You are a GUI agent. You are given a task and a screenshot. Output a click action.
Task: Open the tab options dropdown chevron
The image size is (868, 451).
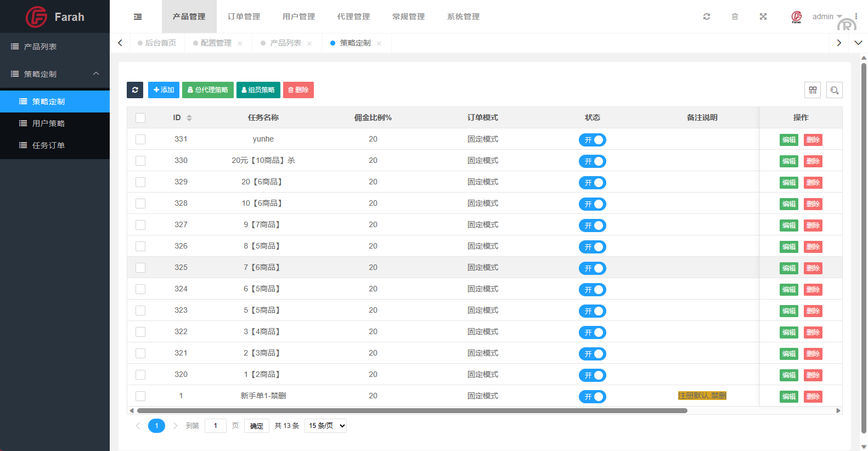858,43
